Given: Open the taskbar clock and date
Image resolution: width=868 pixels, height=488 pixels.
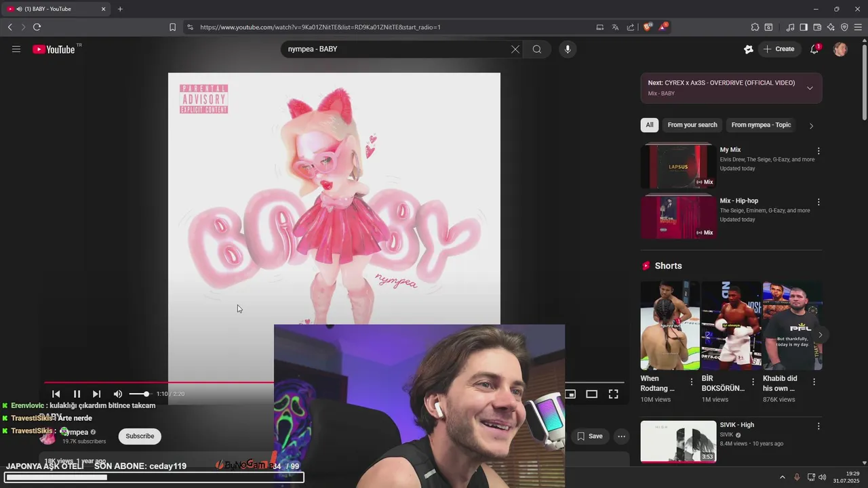Looking at the screenshot, I should pyautogui.click(x=846, y=477).
